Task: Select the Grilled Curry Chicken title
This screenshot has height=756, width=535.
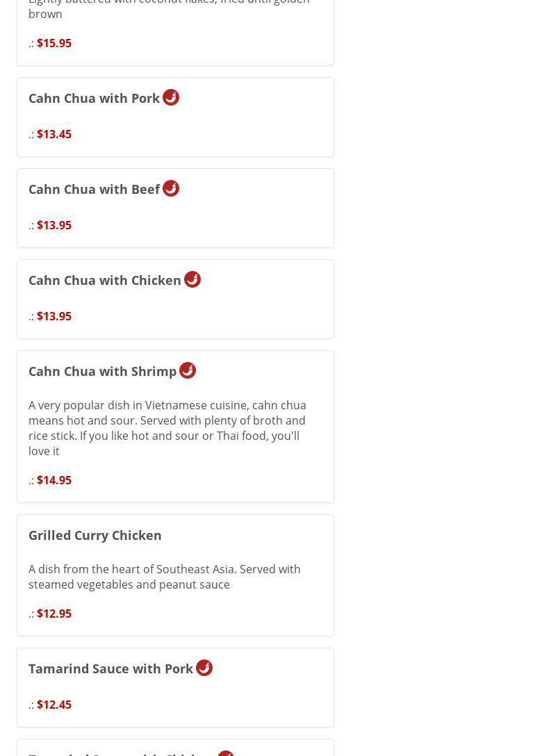Action: pyautogui.click(x=94, y=535)
